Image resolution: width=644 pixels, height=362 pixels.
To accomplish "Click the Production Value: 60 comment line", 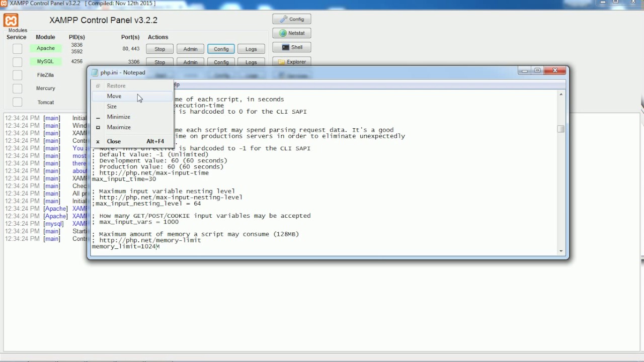I will point(157,167).
